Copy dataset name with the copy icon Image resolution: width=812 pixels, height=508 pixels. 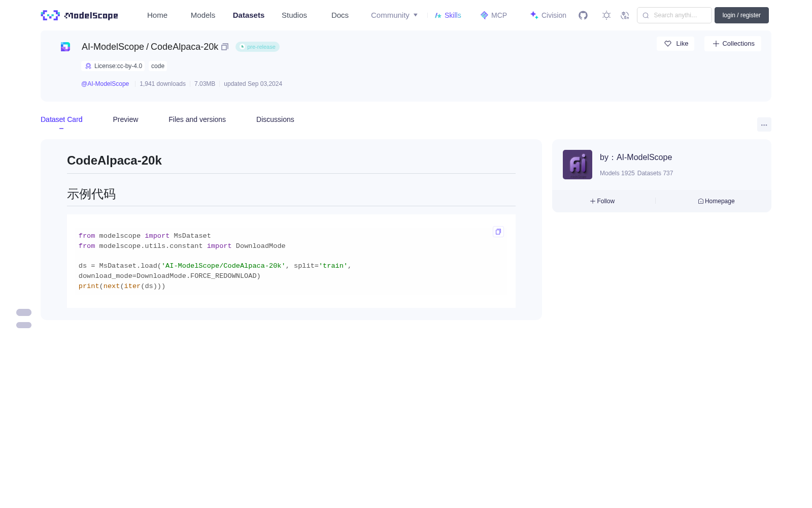click(x=225, y=47)
